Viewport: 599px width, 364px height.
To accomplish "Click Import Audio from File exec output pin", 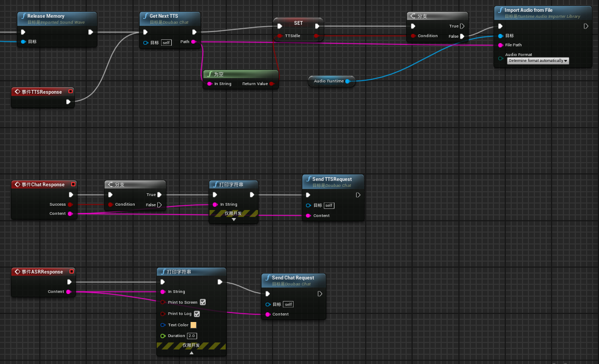I will click(586, 26).
